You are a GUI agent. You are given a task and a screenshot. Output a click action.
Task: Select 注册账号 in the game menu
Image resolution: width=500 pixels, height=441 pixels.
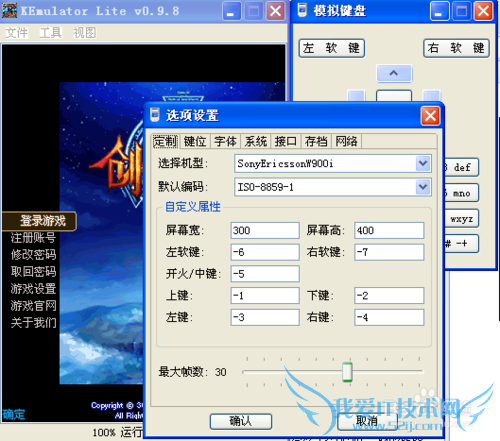33,238
